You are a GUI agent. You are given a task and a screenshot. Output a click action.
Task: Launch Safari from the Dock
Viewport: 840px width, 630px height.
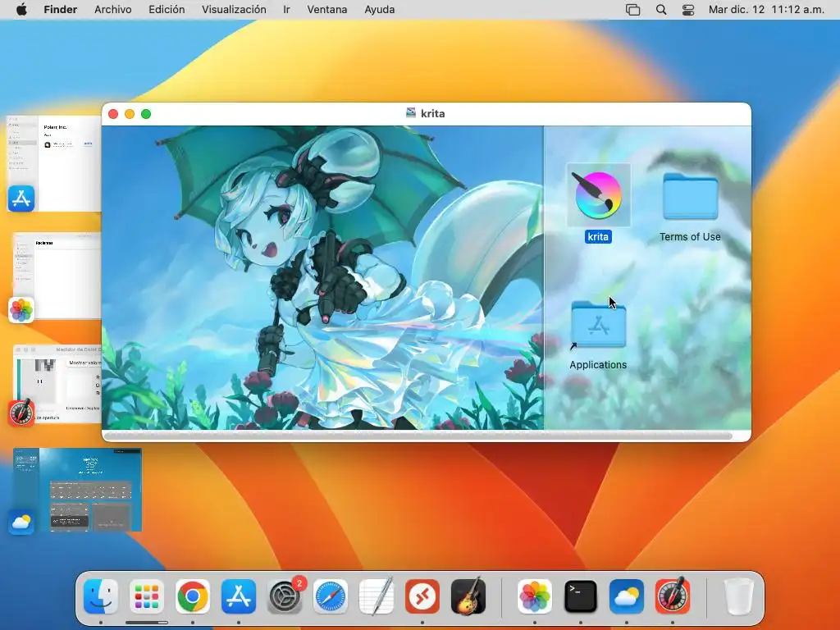click(330, 596)
